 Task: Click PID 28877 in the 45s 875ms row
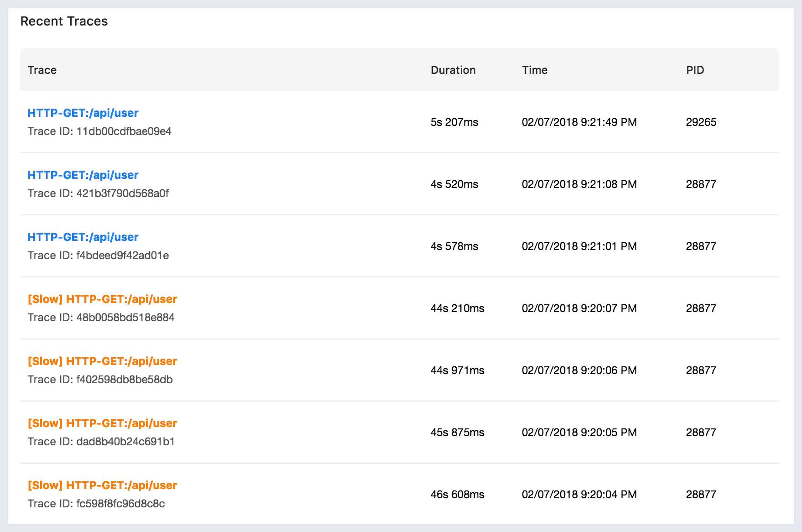click(701, 433)
